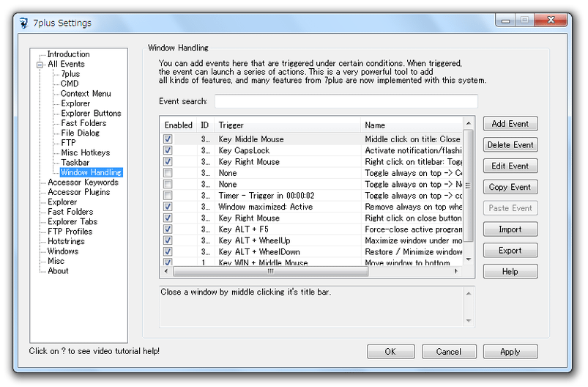This screenshot has height=387, width=588.
Task: Click the event description text box
Action: 312,306
